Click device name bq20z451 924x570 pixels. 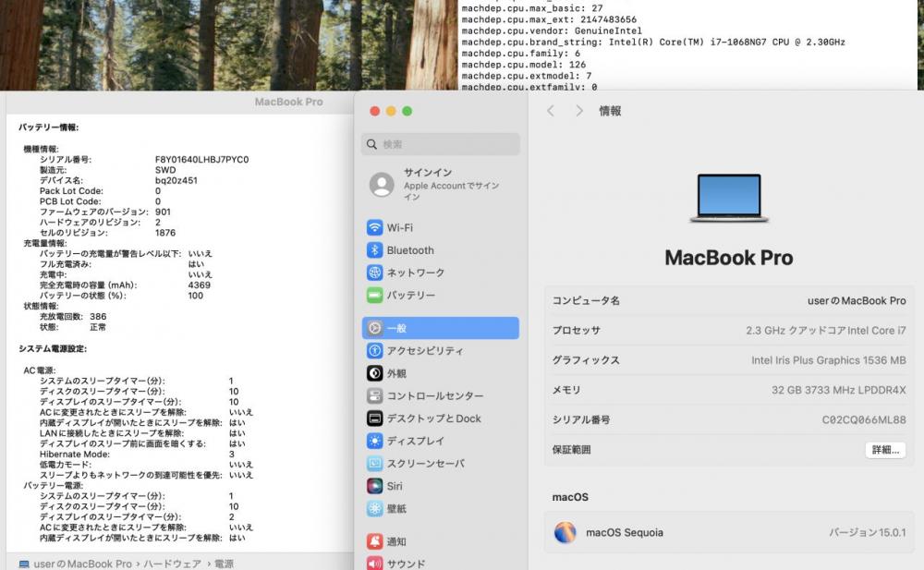(x=176, y=180)
